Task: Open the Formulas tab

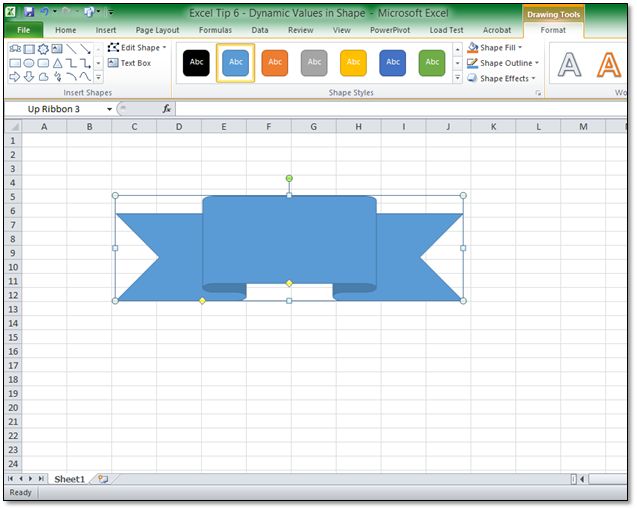Action: pos(215,30)
